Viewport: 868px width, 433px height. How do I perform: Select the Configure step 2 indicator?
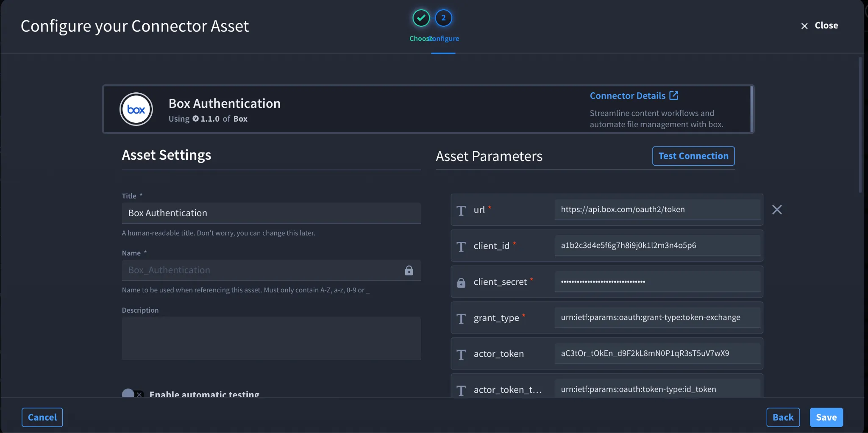(443, 18)
